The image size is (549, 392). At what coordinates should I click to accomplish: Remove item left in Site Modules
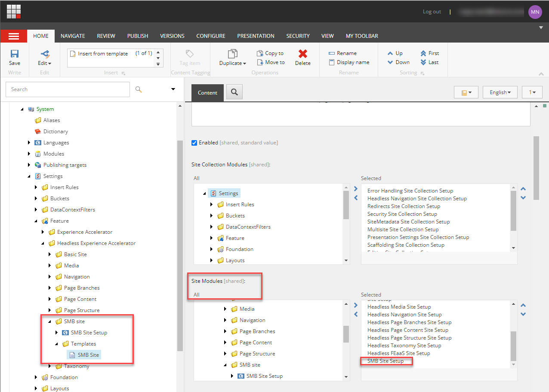point(355,314)
